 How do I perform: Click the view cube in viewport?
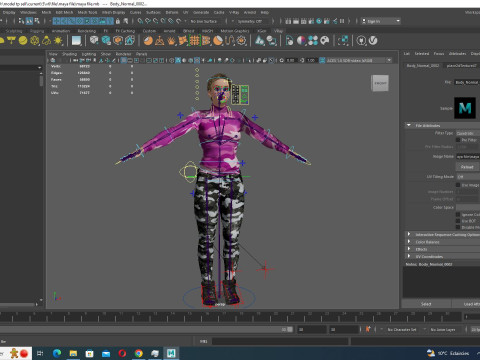click(x=380, y=83)
